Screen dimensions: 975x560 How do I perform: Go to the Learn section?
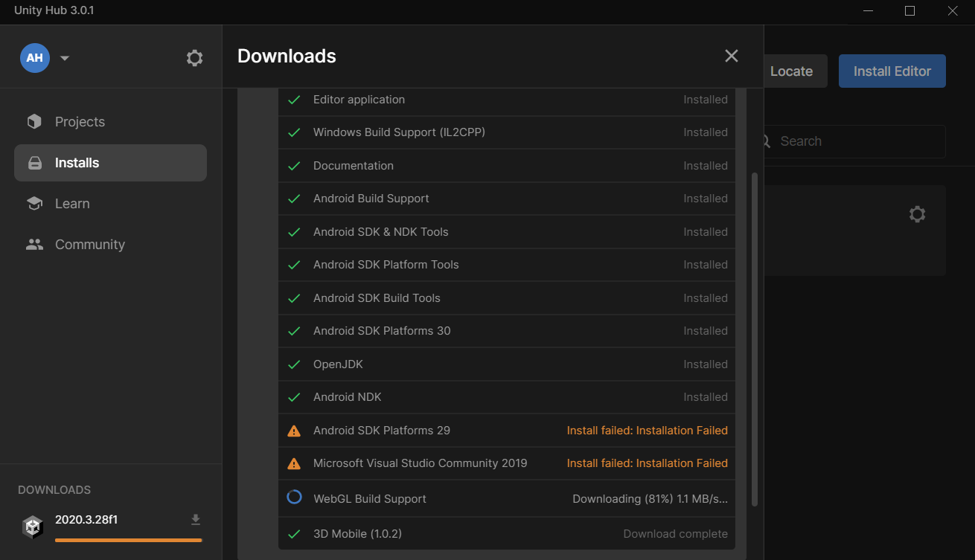click(72, 204)
